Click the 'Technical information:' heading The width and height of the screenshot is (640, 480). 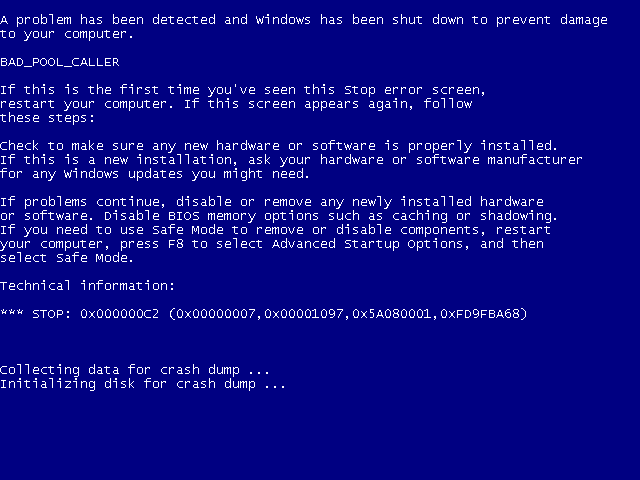[87, 286]
